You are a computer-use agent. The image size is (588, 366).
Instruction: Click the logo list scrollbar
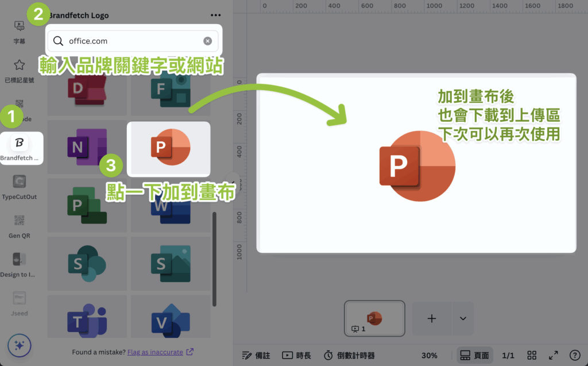(215, 259)
